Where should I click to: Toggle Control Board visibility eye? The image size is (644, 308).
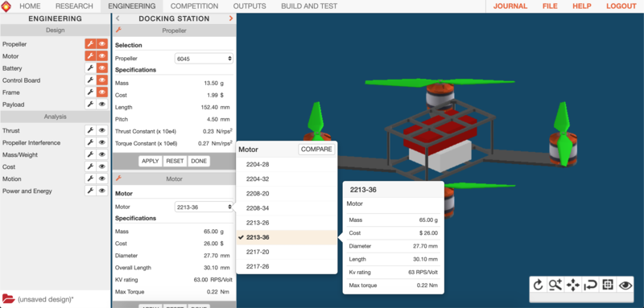click(102, 80)
